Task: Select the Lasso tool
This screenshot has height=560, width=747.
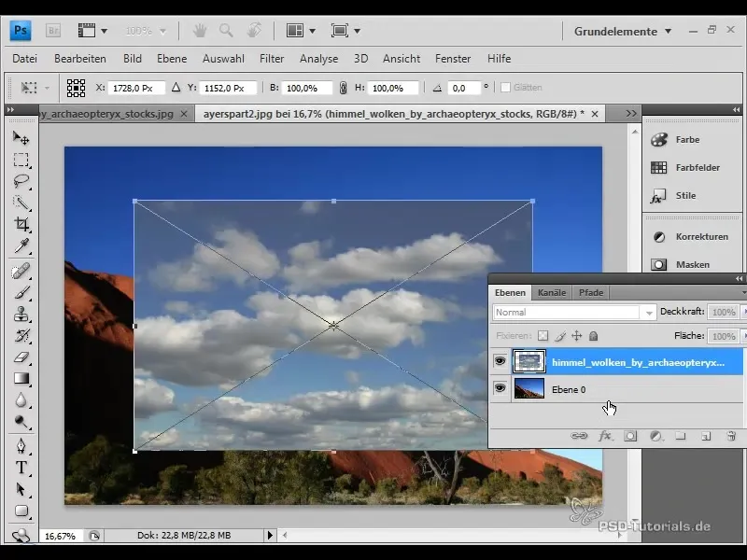Action: coord(21,181)
